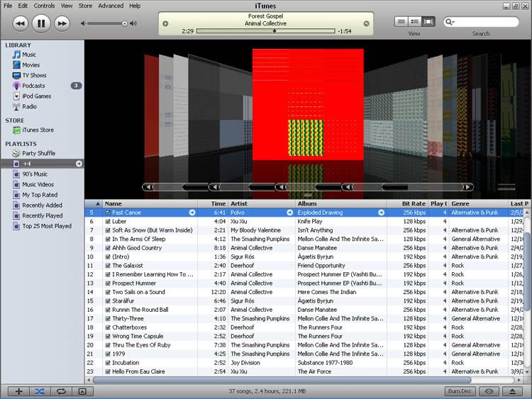Open Music library
This screenshot has width=532, height=399.
coord(29,55)
